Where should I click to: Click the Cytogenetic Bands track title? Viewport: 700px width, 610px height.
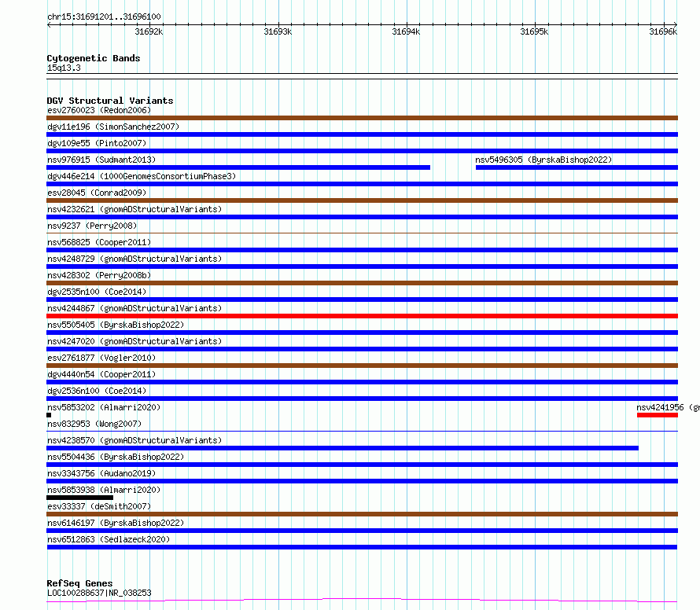point(94,58)
